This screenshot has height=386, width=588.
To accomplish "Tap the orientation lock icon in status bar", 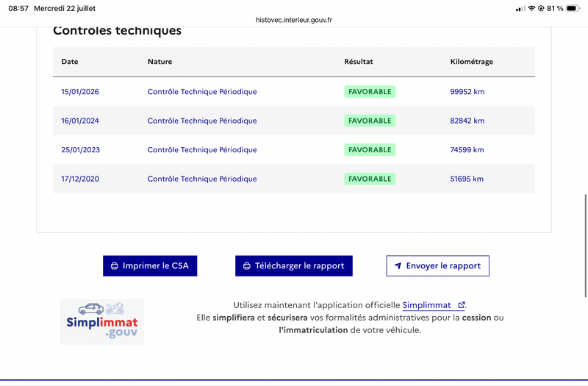I will pos(541,8).
